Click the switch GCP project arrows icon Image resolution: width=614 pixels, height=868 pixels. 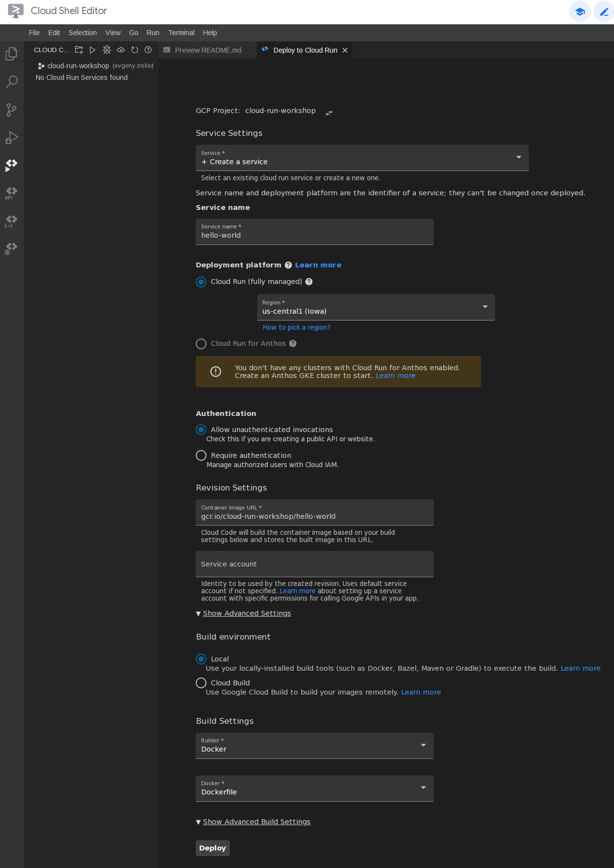(329, 113)
